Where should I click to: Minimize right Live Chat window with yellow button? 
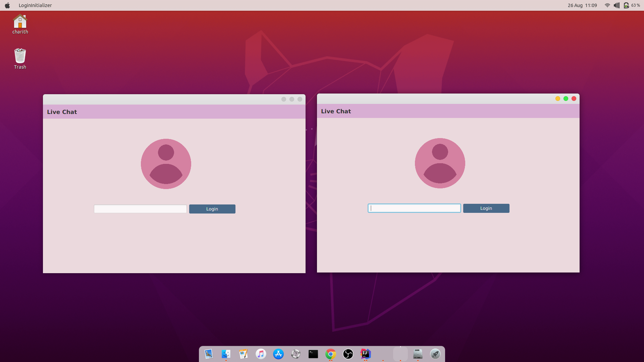coord(558,99)
